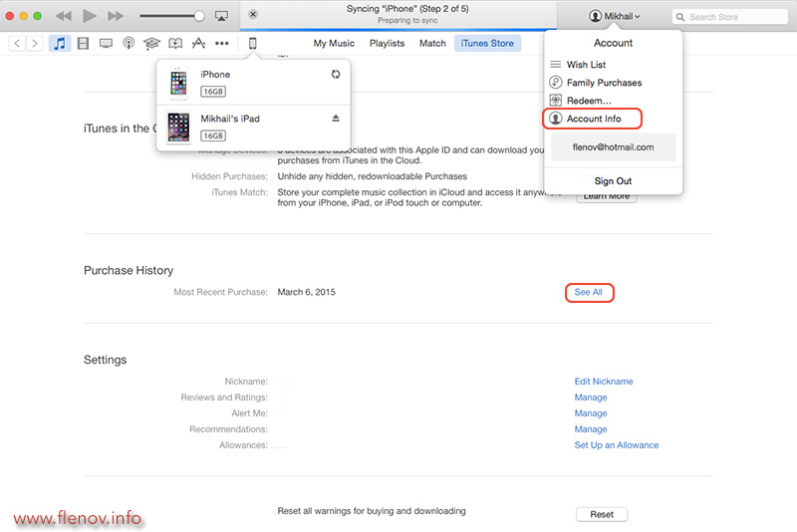Click the Purchase History heading

(x=129, y=270)
